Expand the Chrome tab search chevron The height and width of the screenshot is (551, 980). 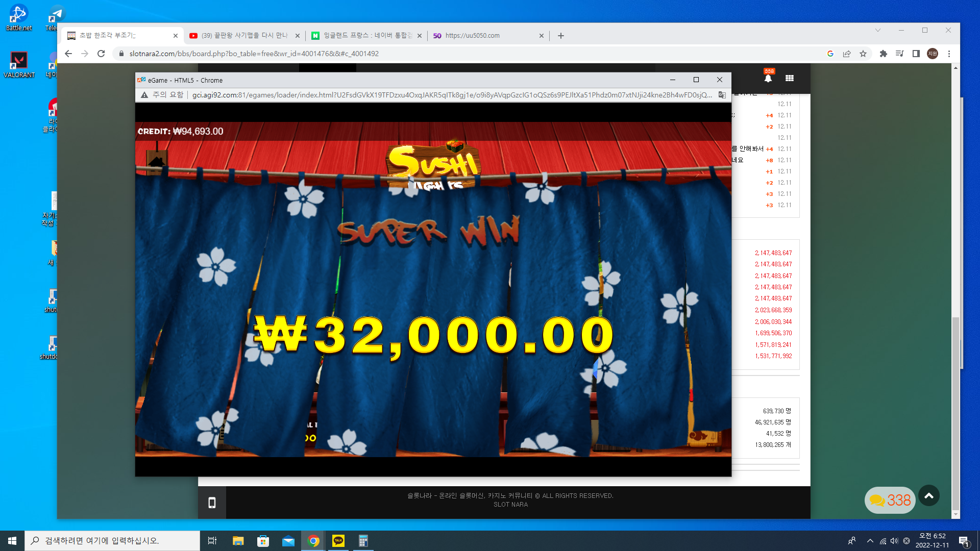pos(878,30)
